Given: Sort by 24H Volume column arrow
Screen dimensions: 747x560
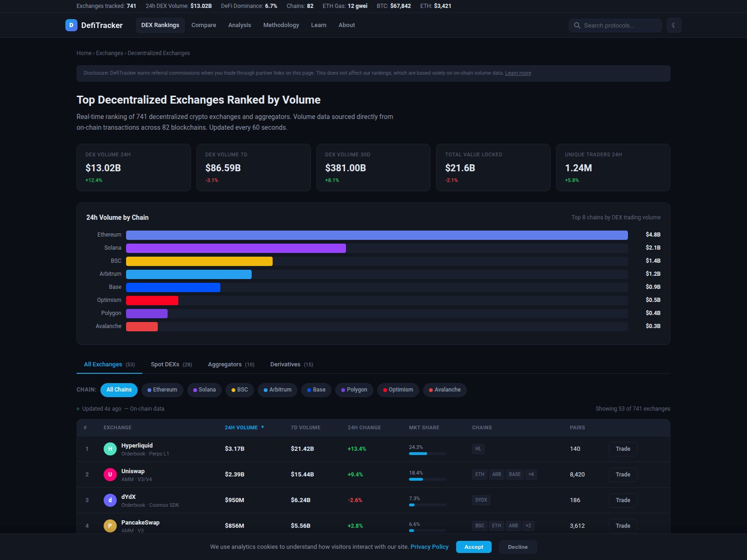Looking at the screenshot, I should point(262,427).
